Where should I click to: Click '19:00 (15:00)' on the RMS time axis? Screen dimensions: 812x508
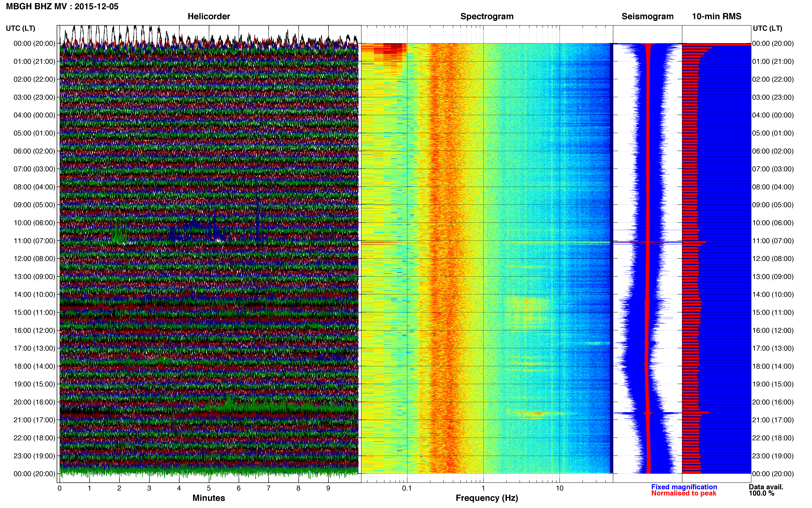point(773,384)
